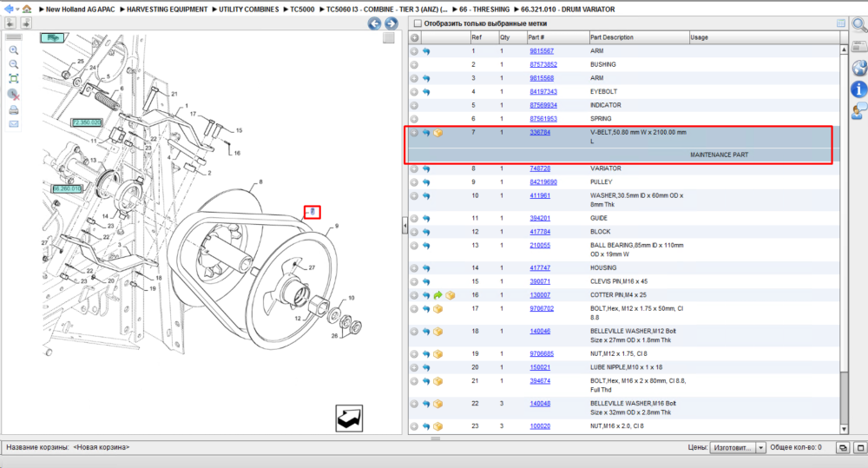The image size is (868, 468).
Task: Open the search magnifier in right sidebar
Action: pos(859,25)
